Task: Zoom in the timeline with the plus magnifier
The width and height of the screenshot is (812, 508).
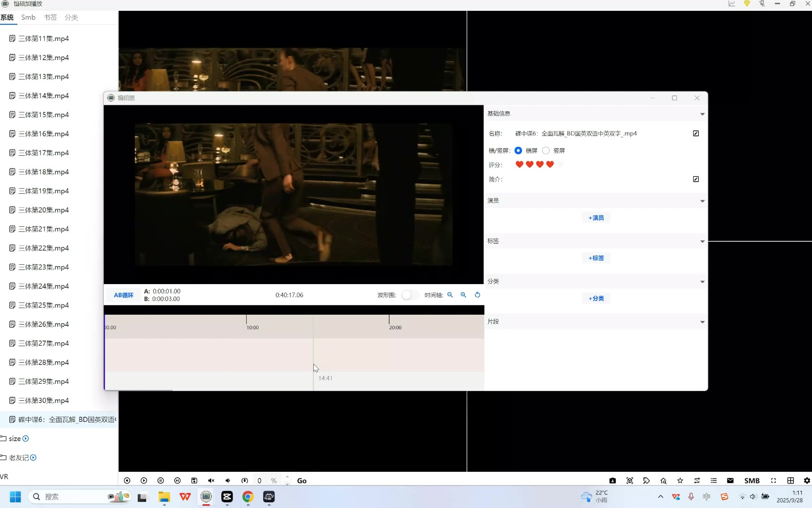Action: tap(463, 295)
